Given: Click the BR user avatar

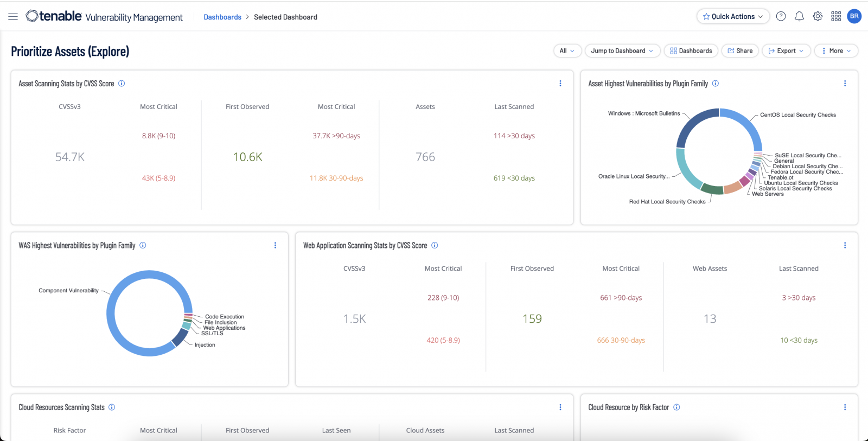Looking at the screenshot, I should 854,16.
